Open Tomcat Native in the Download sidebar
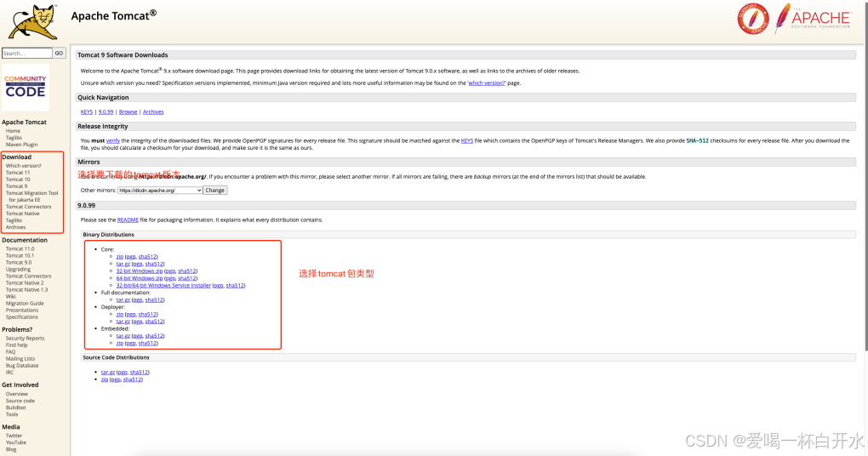 [x=22, y=214]
